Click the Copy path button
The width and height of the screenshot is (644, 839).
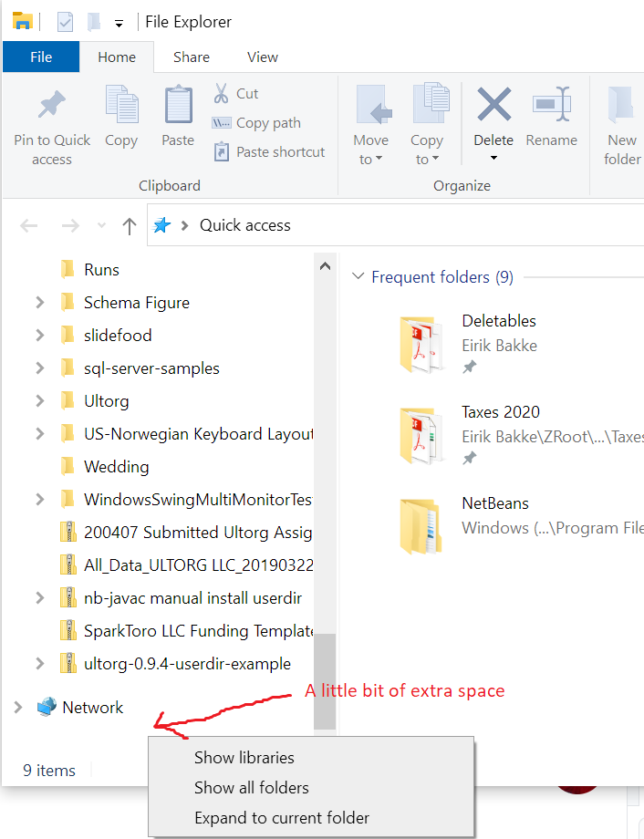coord(256,123)
